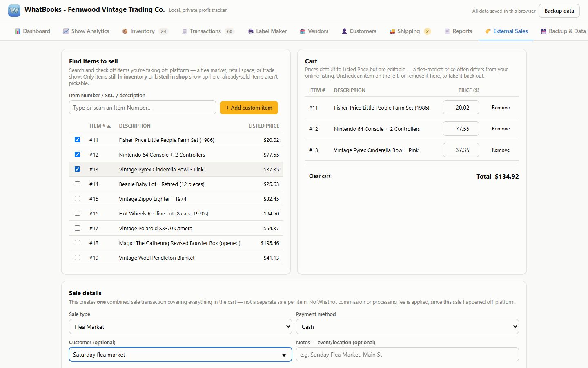Sort by the Listed Price column header
Screen dimensions: 588x368
pyautogui.click(x=264, y=126)
